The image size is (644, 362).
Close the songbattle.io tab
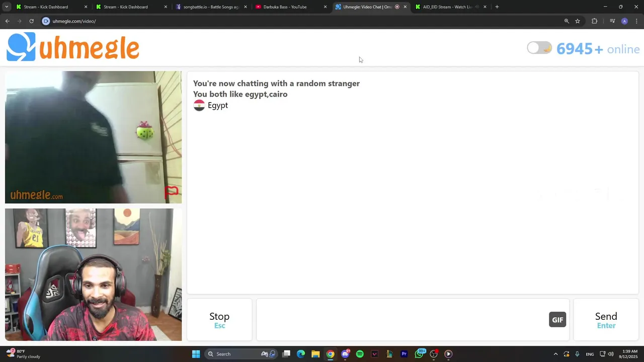click(246, 7)
